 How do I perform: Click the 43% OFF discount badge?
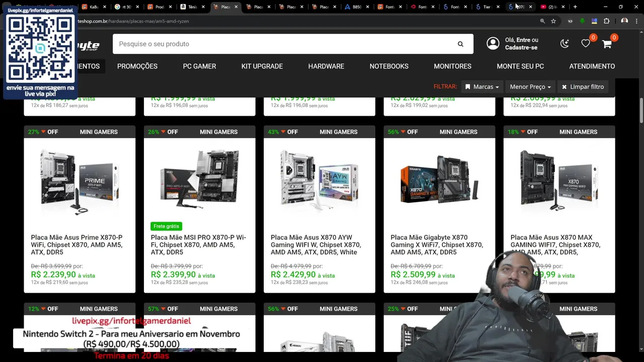tap(283, 132)
